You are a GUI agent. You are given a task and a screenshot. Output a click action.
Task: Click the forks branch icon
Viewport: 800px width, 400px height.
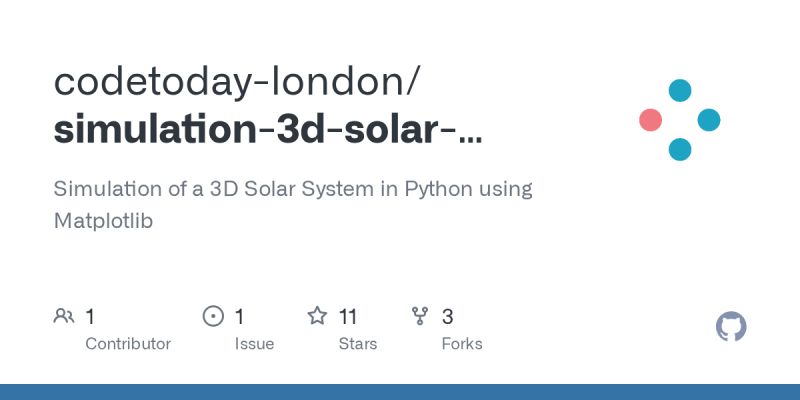coord(420,317)
